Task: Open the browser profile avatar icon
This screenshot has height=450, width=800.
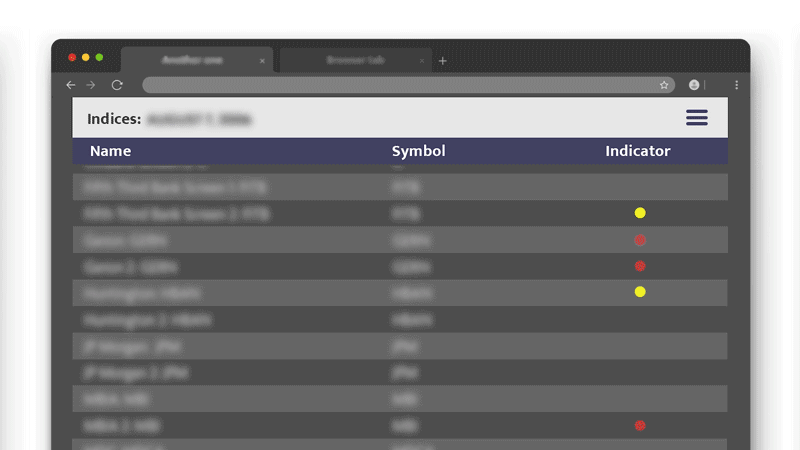Action: (694, 85)
